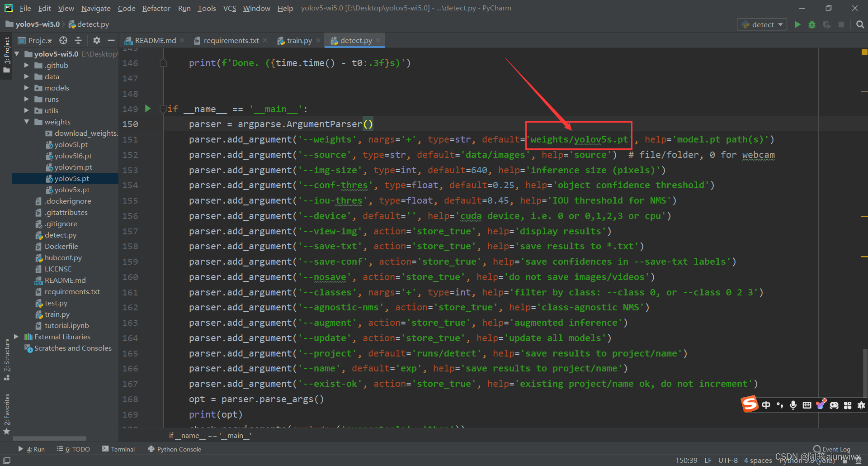Click the yolov5-wi5.0 breadcrumb in navigation bar
Viewport: 868px width, 466px height.
click(33, 24)
